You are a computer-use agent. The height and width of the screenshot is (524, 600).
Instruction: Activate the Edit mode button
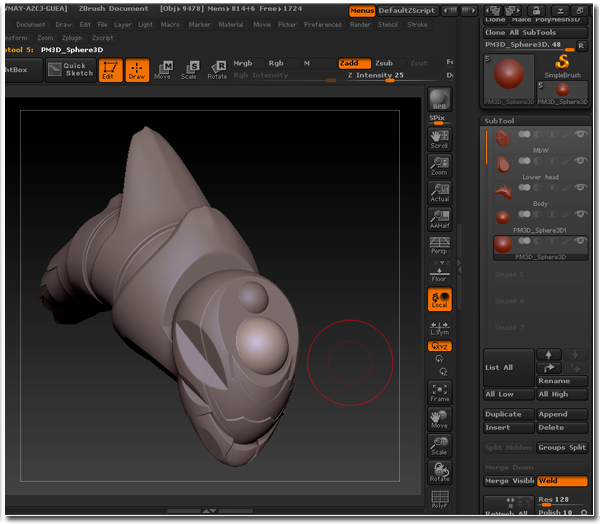111,70
